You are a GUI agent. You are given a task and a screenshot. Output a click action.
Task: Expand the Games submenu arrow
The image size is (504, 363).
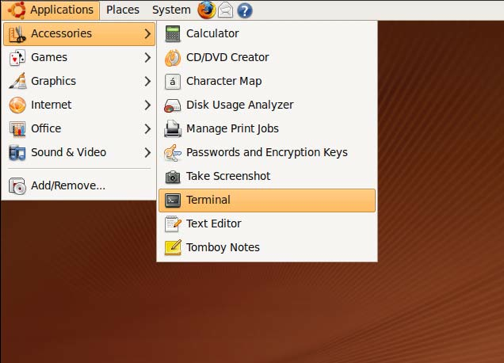point(148,58)
